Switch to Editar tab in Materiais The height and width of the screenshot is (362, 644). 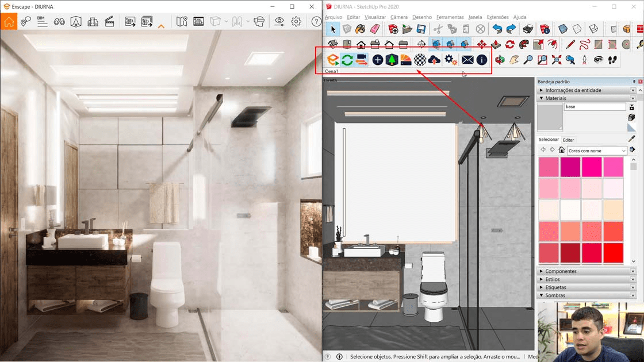click(x=569, y=140)
